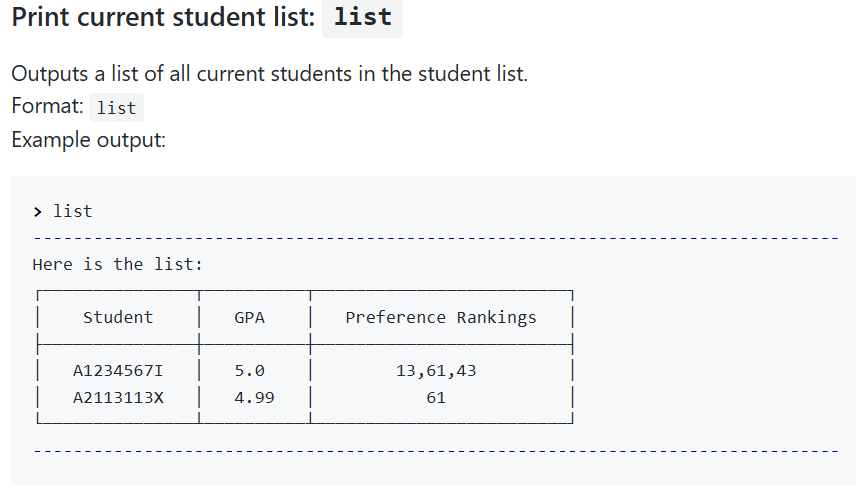
Task: Click the "Here is the list:" line
Action: coord(117,264)
